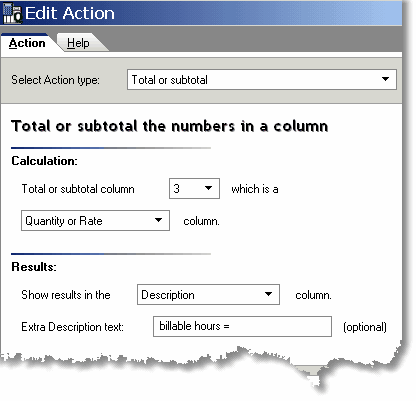Switch to the Help tab
The height and width of the screenshot is (401, 416).
78,43
